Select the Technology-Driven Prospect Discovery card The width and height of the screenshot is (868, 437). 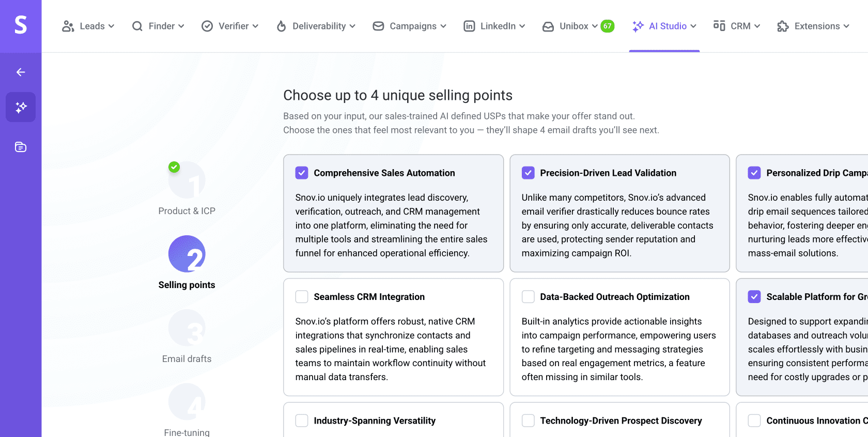tap(621, 420)
